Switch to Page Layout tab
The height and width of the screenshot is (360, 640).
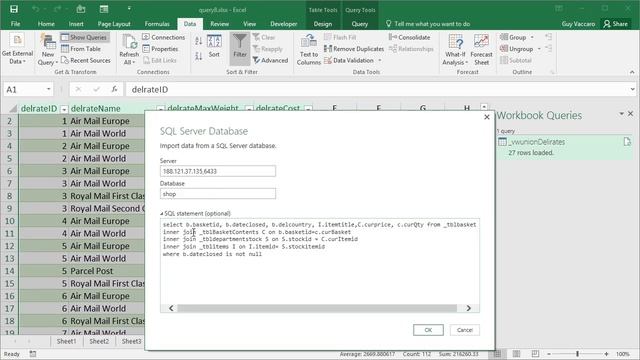[x=114, y=24]
